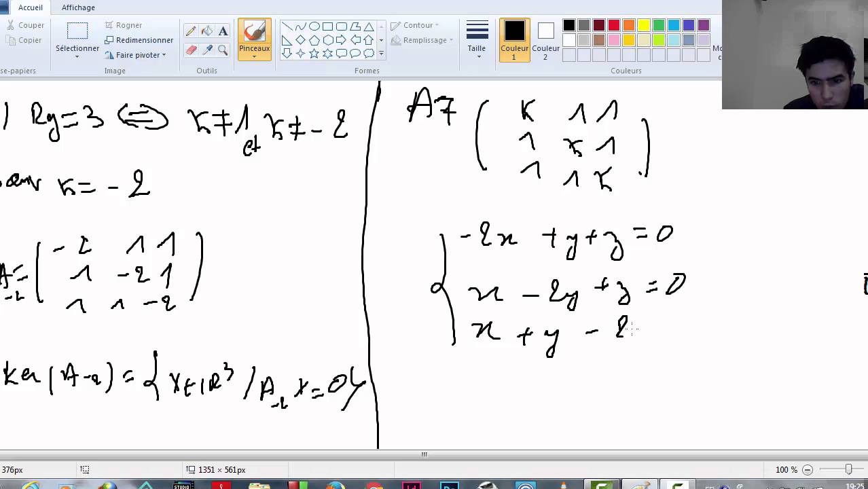
Task: Move the shapes gallery down one row
Action: tap(381, 40)
